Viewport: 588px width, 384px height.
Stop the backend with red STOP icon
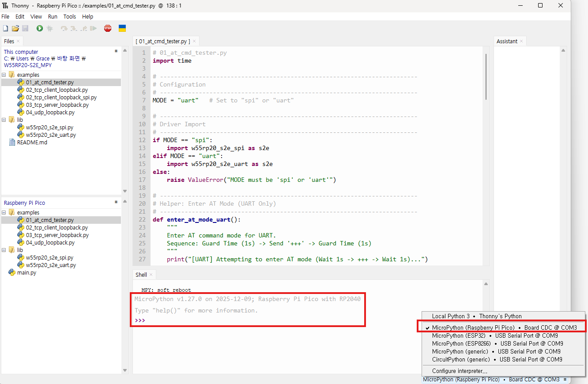108,28
